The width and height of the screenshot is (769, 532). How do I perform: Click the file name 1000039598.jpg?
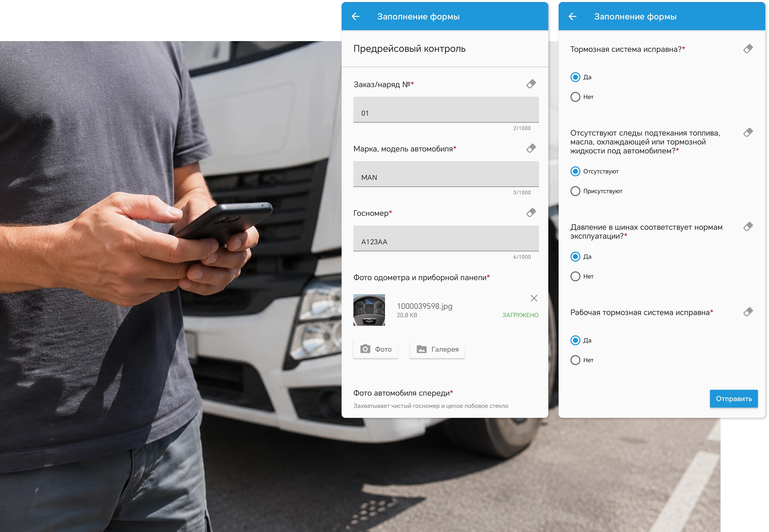point(425,306)
